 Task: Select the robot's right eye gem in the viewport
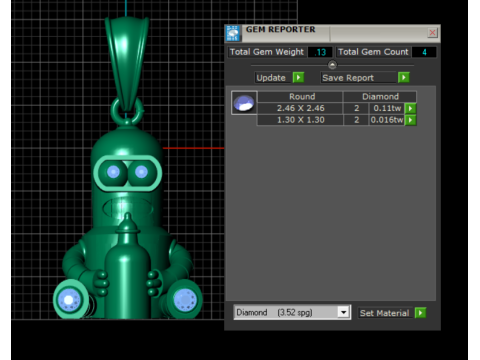(141, 172)
